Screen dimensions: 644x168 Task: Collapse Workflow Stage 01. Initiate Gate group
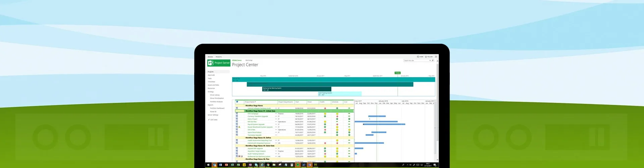coord(245,111)
